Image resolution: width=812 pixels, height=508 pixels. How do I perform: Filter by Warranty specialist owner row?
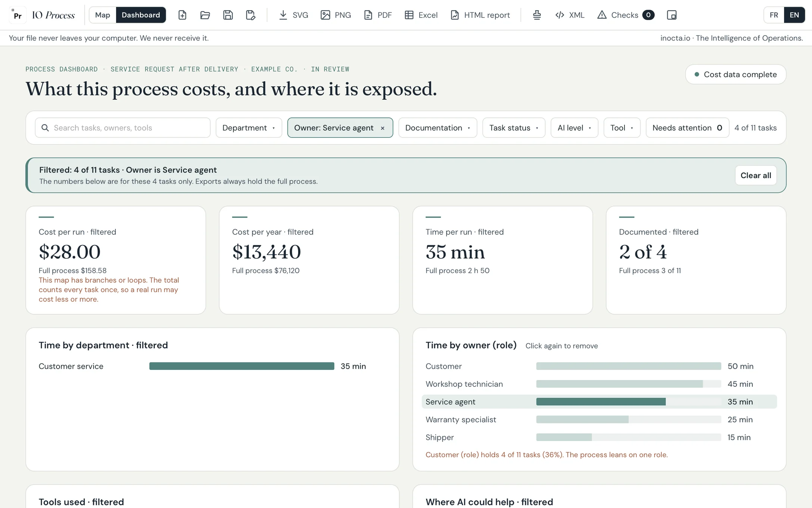pos(599,420)
